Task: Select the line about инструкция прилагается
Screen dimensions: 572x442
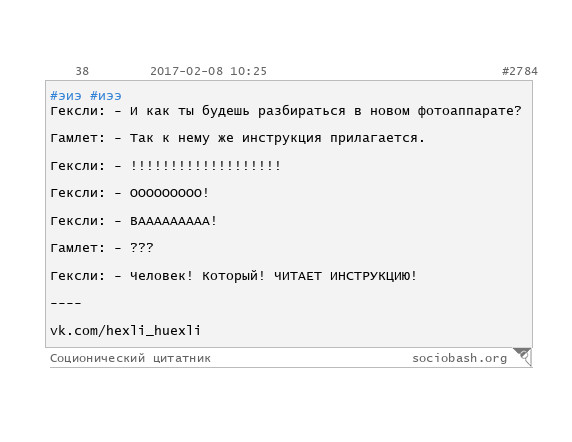Action: click(237, 138)
